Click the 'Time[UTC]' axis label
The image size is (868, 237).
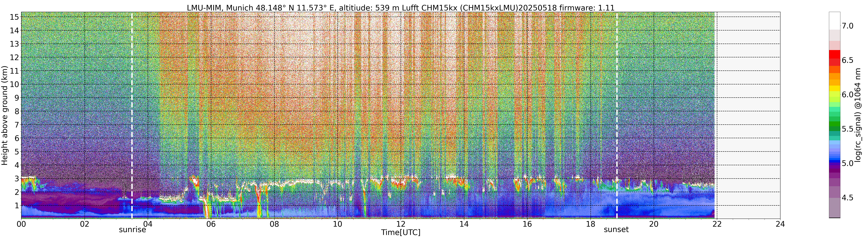(401, 232)
